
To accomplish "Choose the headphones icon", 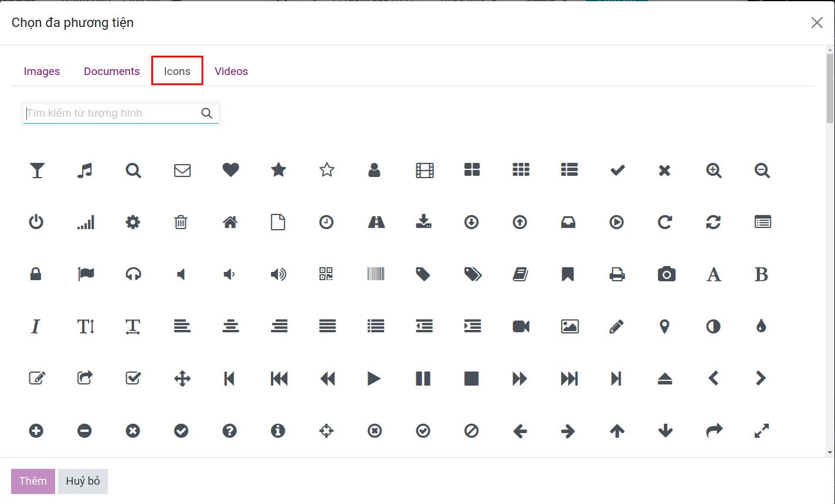I will [133, 274].
